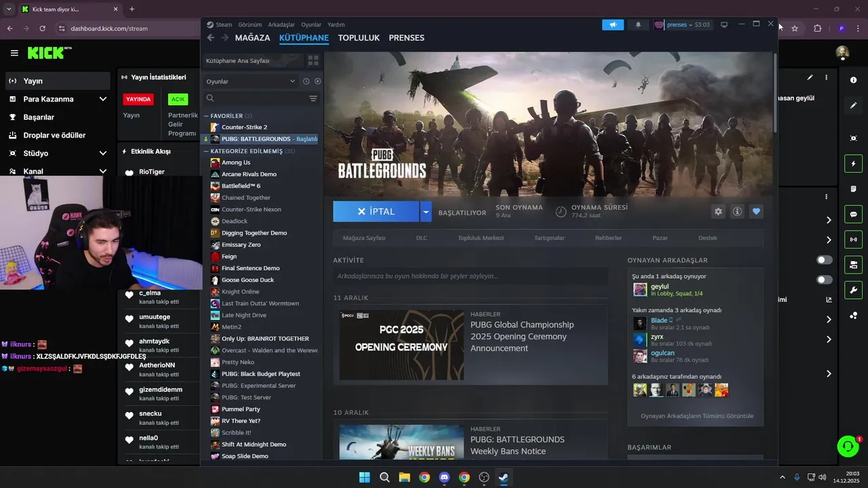This screenshot has height=488, width=868.
Task: Open Windows Start menu
Action: (364, 477)
